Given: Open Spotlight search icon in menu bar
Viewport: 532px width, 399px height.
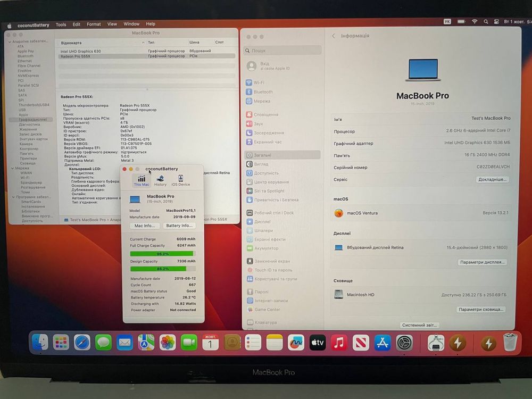Looking at the screenshot, I should coord(486,21).
